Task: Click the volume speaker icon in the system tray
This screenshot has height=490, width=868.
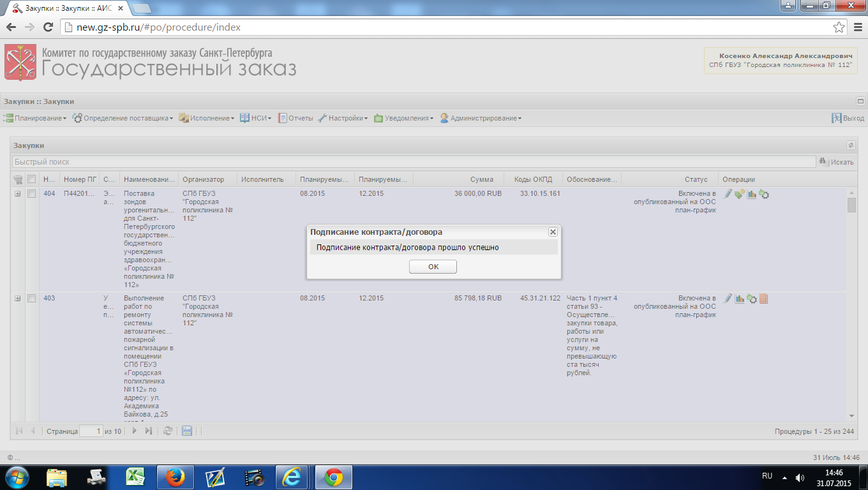Action: 800,477
